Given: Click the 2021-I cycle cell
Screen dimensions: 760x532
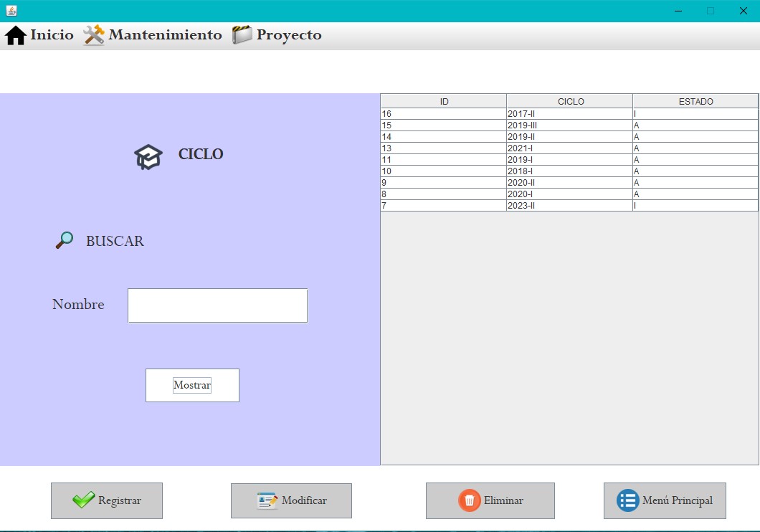Looking at the screenshot, I should click(569, 148).
